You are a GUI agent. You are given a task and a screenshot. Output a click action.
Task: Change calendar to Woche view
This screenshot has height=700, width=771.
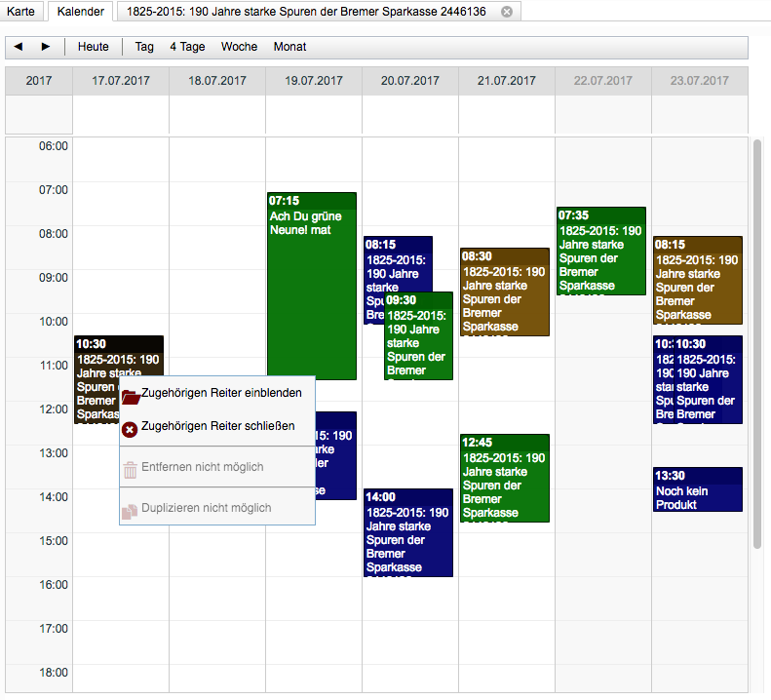coord(239,47)
